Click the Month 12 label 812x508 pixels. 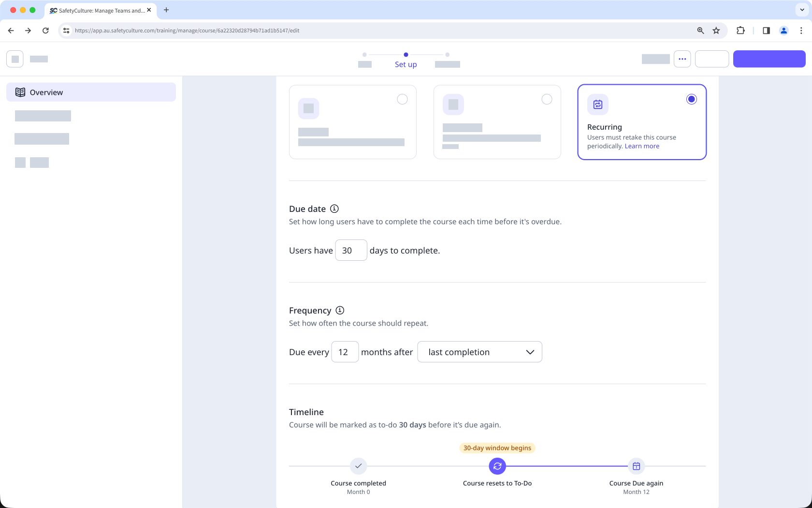(636, 492)
